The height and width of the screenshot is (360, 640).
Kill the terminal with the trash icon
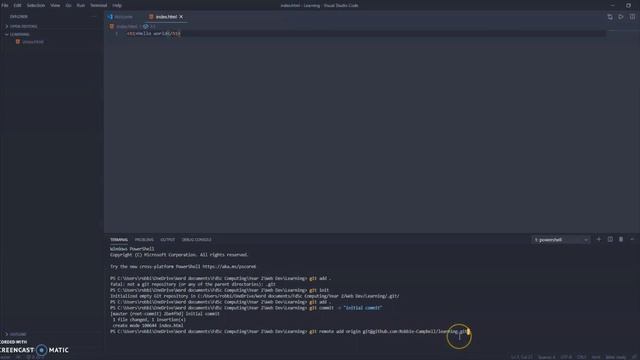coord(621,240)
